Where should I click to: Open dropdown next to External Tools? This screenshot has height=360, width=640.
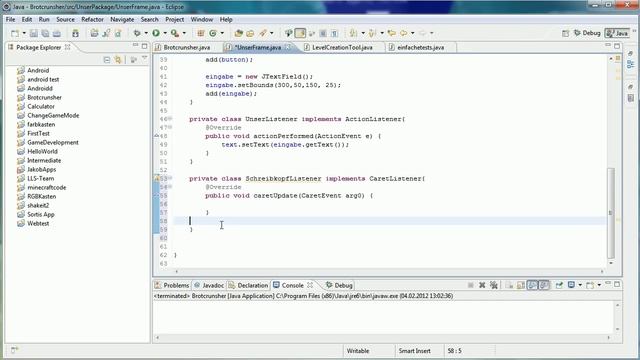click(184, 33)
